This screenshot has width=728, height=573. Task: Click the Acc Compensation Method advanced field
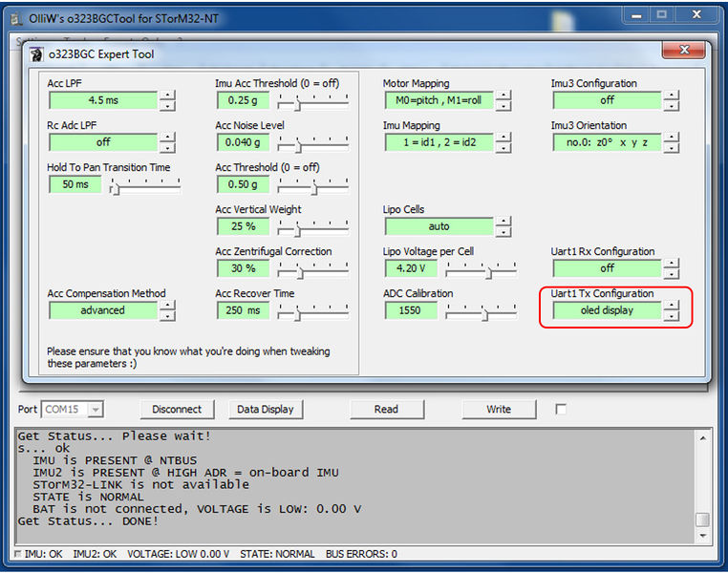[x=103, y=310]
